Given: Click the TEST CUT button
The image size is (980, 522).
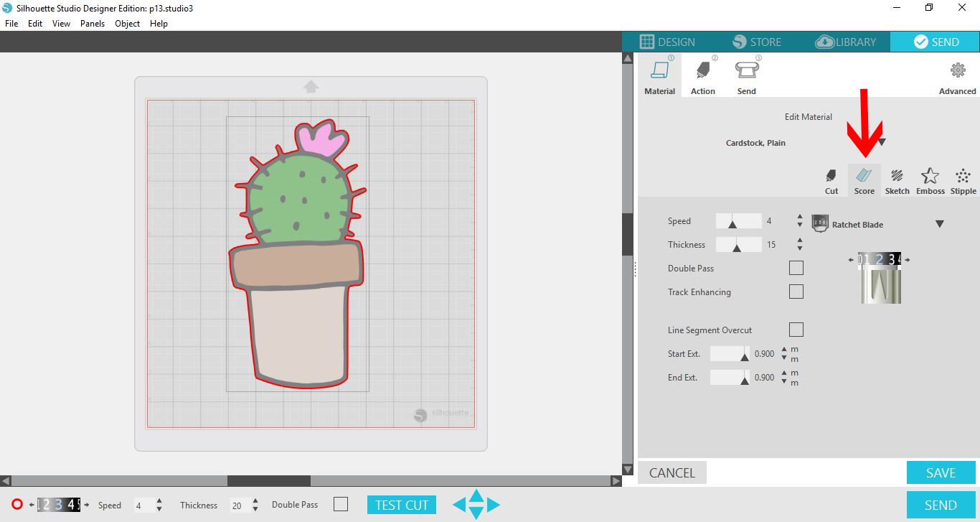Looking at the screenshot, I should tap(401, 505).
